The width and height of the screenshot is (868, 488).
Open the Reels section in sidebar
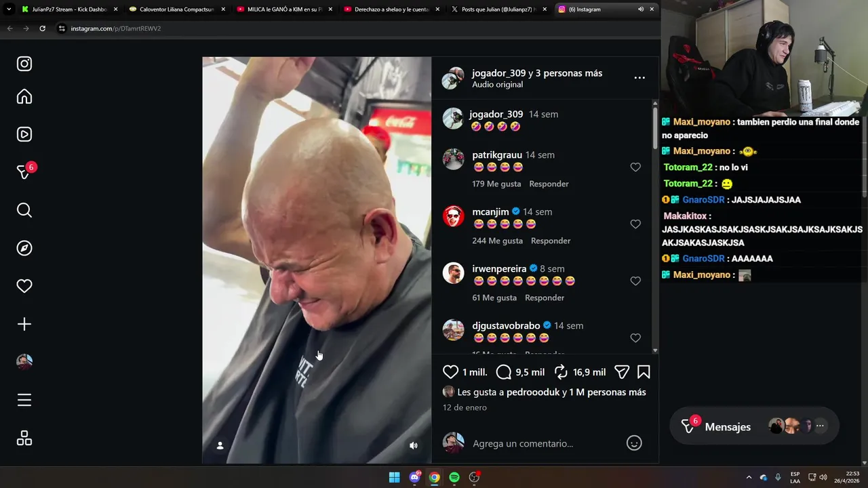pos(24,134)
